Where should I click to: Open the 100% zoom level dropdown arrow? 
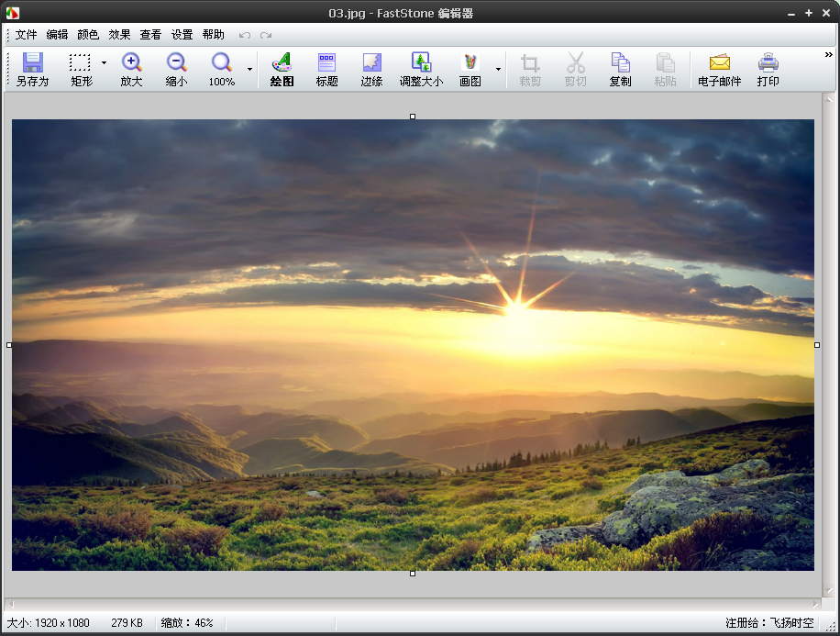point(249,69)
